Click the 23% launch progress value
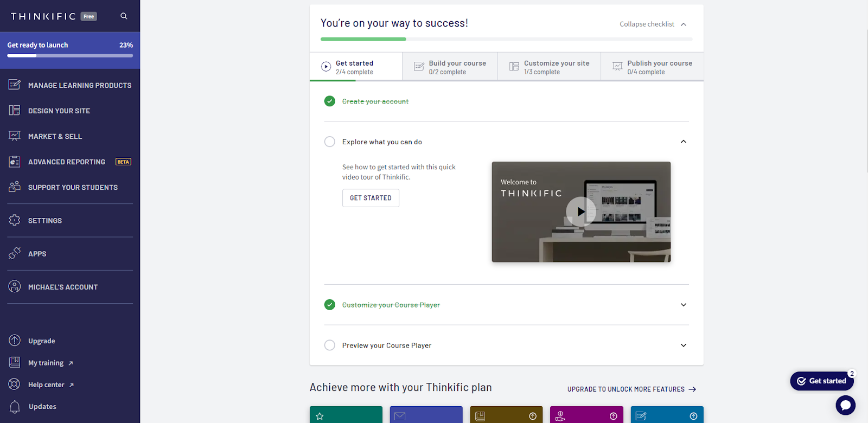Image resolution: width=868 pixels, height=423 pixels. (x=126, y=45)
